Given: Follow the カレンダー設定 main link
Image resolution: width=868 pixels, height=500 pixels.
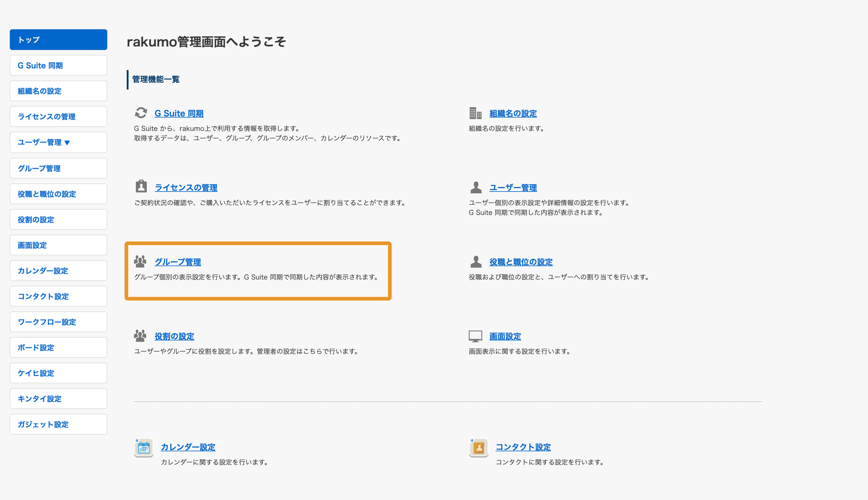Looking at the screenshot, I should pos(188,447).
